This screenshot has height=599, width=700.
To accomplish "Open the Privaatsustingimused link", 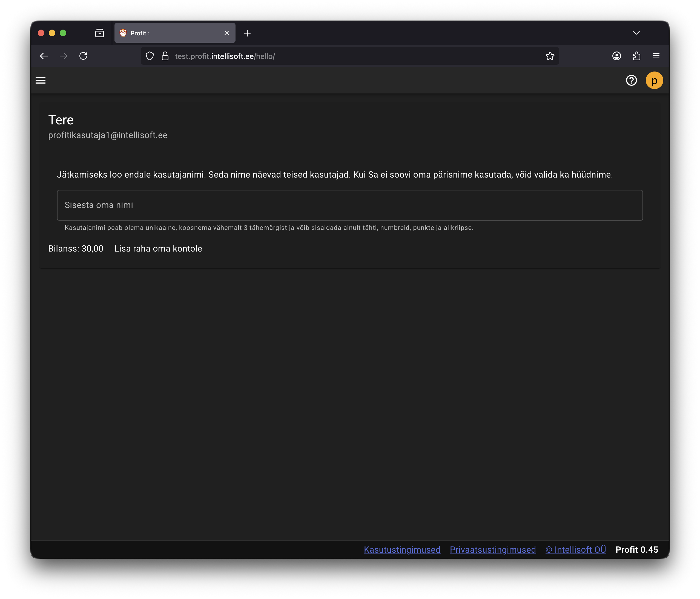I will tap(493, 550).
